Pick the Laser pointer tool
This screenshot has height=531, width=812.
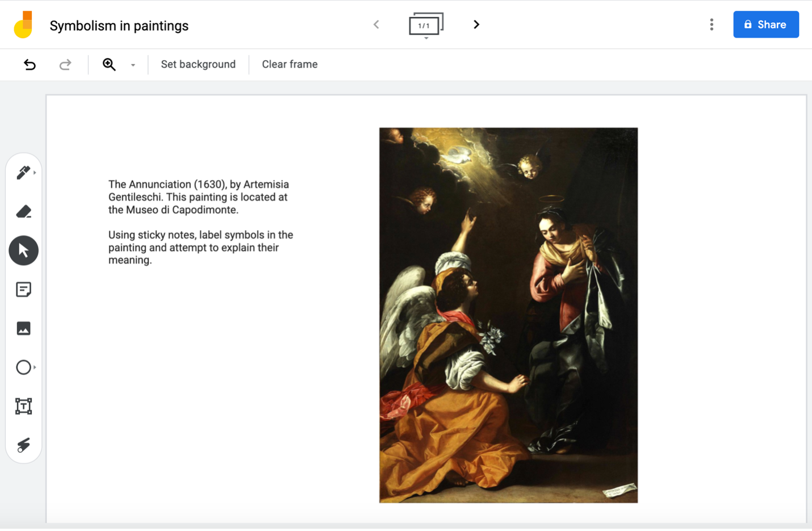[24, 445]
